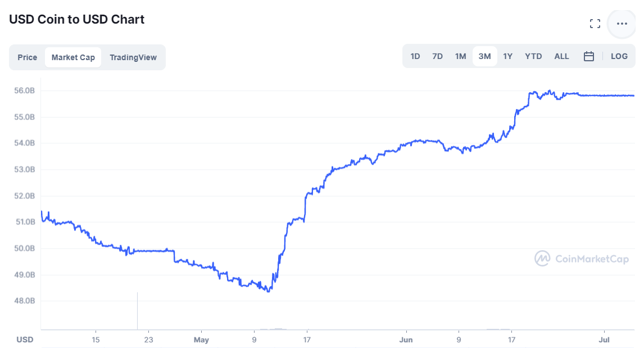644x348 pixels.
Task: Click the May label on the time axis
Action: pyautogui.click(x=201, y=340)
